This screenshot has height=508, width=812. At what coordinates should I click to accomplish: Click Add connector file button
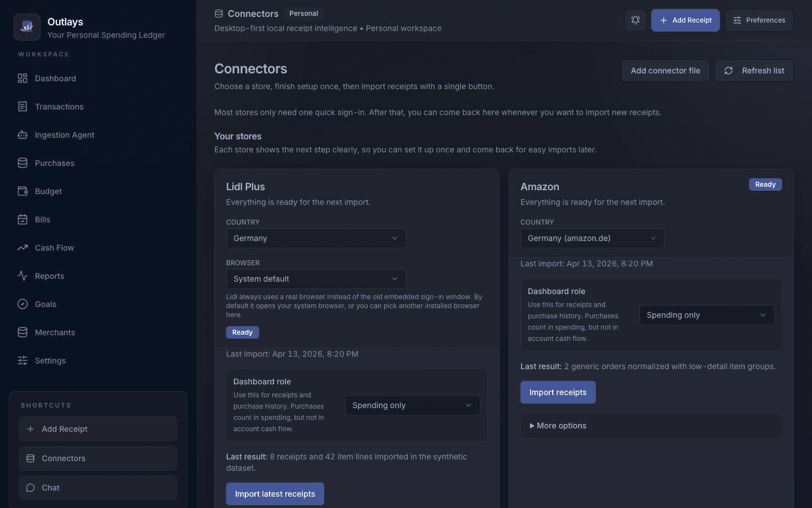coord(665,71)
